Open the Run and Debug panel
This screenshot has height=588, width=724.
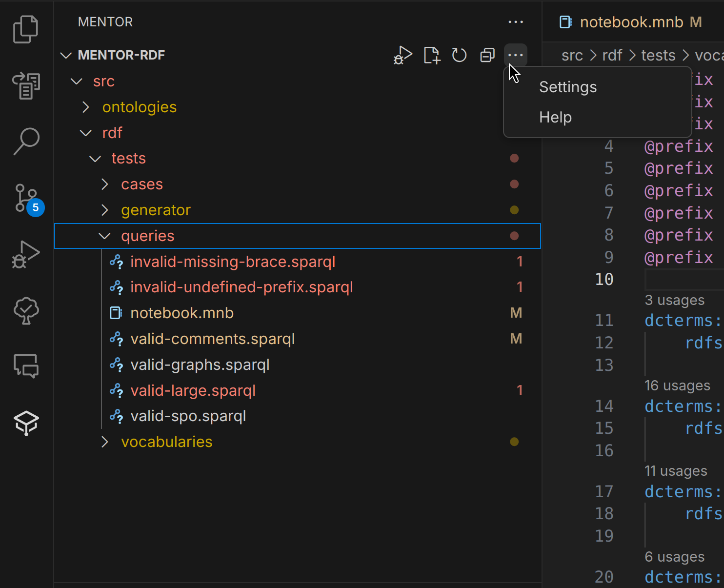point(25,254)
